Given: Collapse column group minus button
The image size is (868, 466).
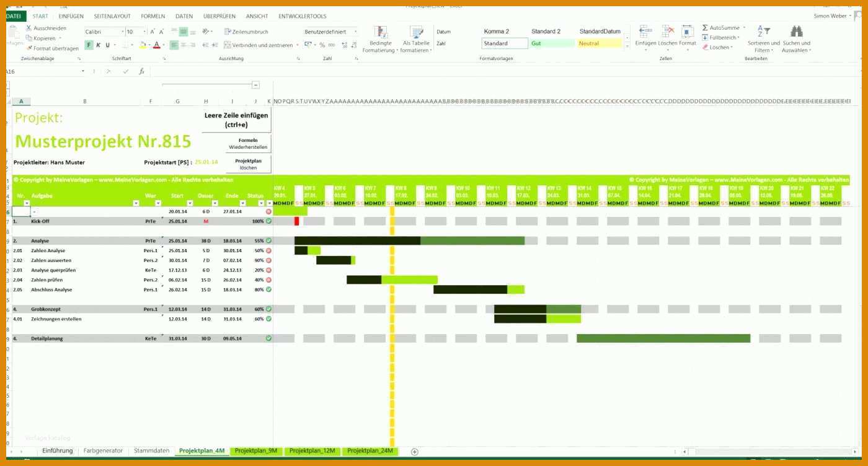Looking at the screenshot, I should pyautogui.click(x=256, y=85).
